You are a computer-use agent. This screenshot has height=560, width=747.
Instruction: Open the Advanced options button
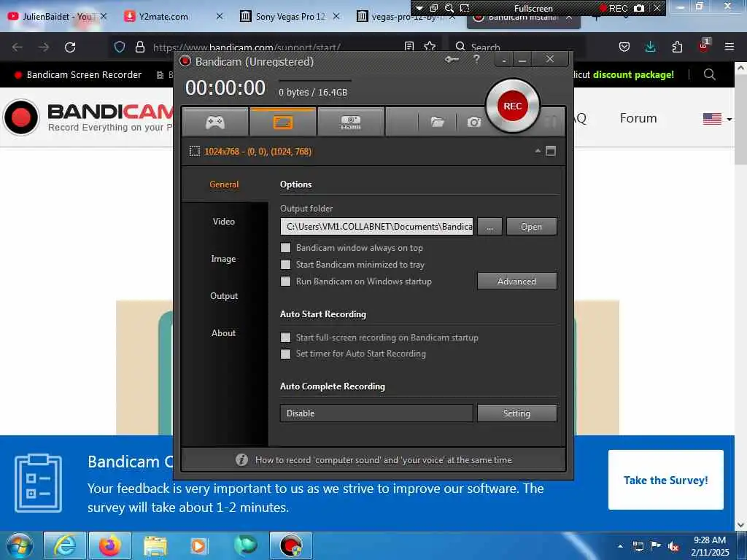pos(517,281)
